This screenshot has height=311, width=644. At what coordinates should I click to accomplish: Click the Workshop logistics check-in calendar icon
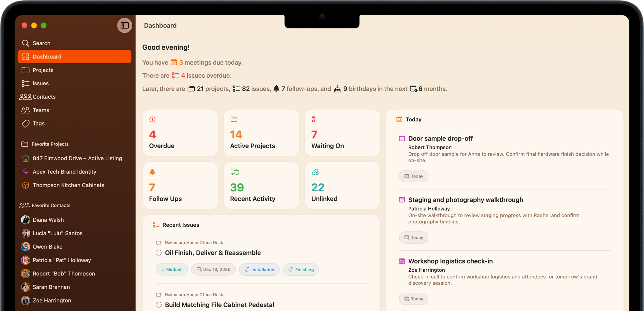(402, 261)
